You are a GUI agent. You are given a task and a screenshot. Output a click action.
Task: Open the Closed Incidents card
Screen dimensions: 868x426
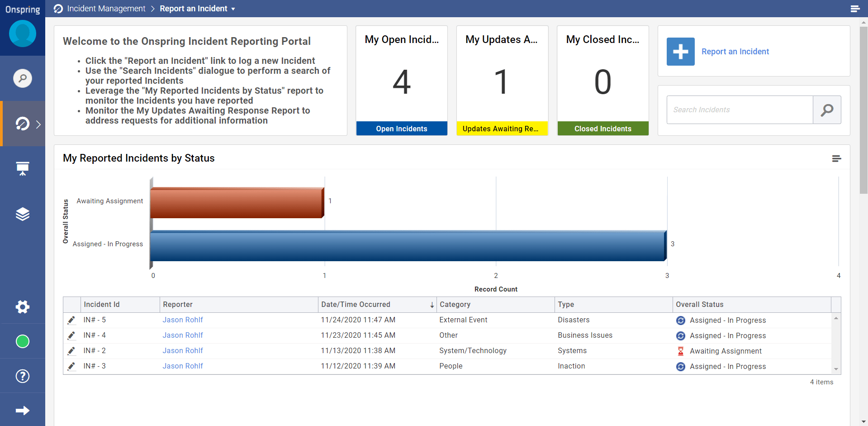click(x=603, y=81)
